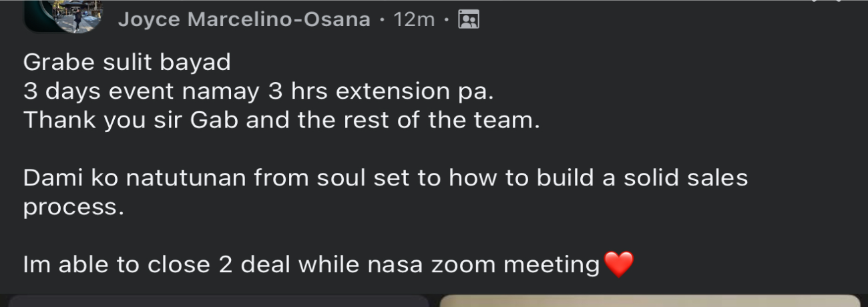Click the red heart emoji

pos(618,264)
